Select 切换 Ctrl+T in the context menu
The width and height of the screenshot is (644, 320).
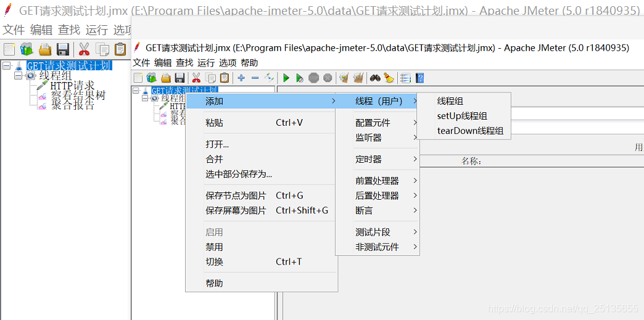pyautogui.click(x=261, y=261)
